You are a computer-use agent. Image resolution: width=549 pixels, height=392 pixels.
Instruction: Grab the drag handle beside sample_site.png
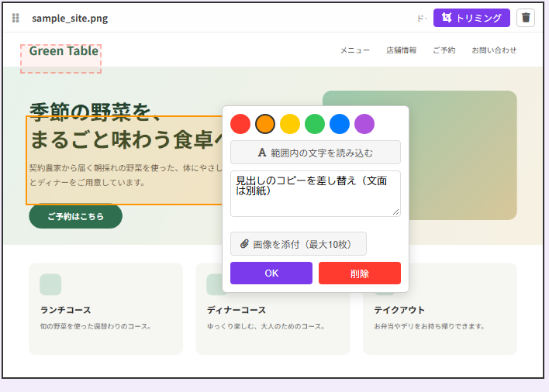tap(16, 18)
